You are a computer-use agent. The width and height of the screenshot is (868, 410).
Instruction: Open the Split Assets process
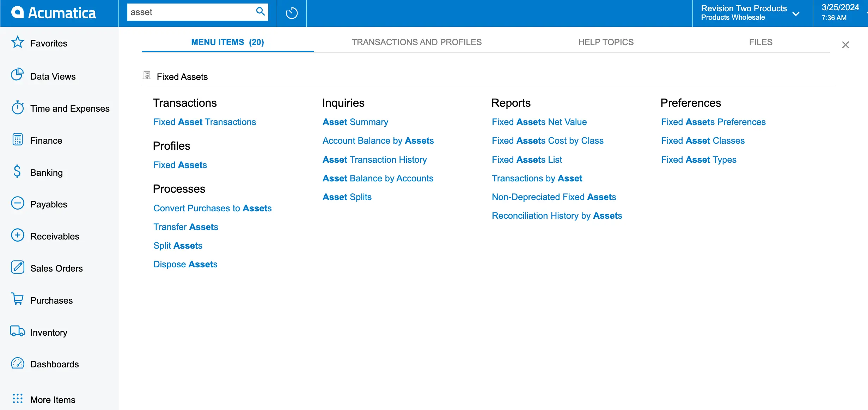coord(178,246)
